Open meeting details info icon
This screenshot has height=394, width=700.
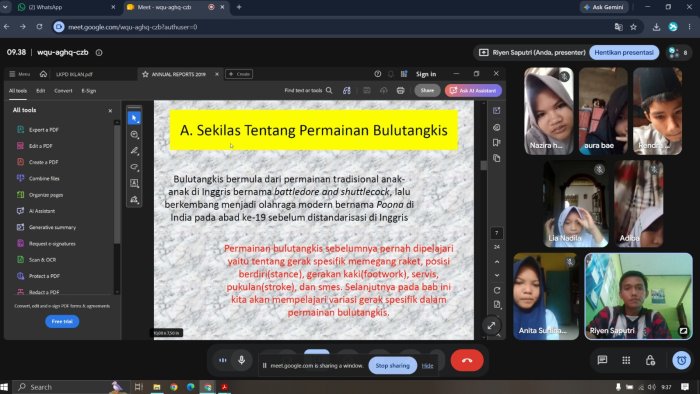pyautogui.click(x=99, y=53)
